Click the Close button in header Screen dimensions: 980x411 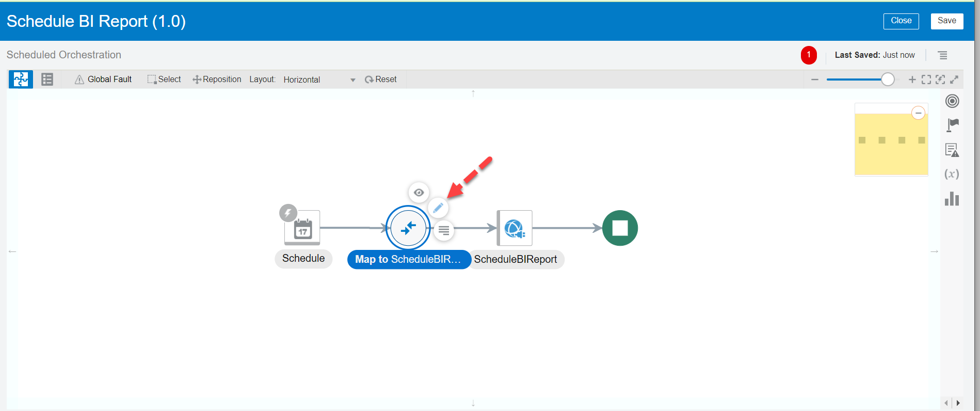click(x=901, y=21)
